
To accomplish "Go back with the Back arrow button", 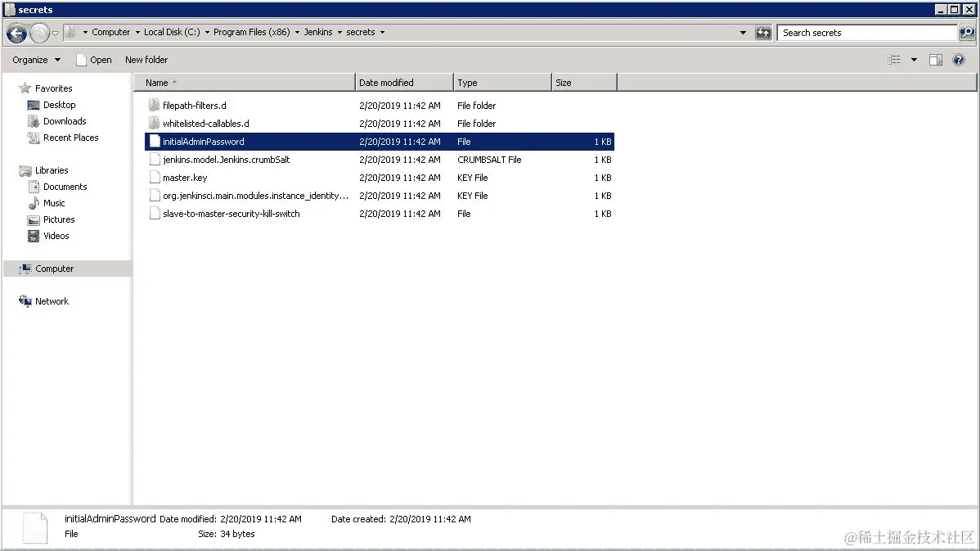I will [17, 33].
